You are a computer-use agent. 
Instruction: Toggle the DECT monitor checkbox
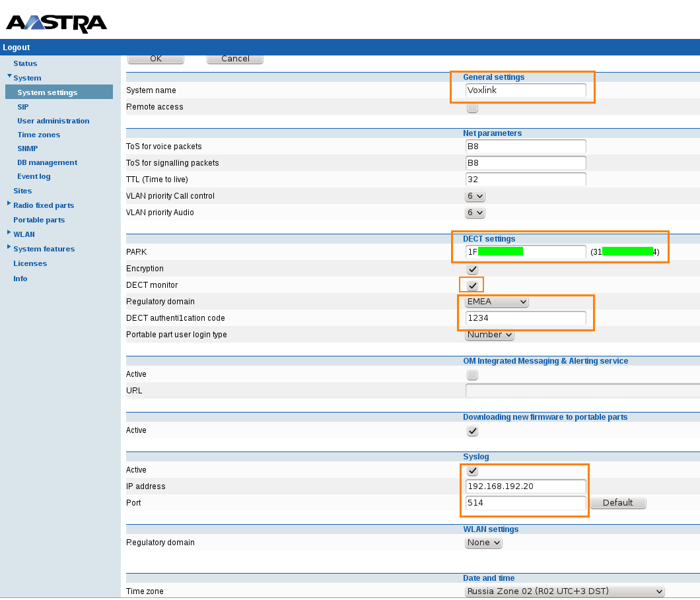point(472,286)
